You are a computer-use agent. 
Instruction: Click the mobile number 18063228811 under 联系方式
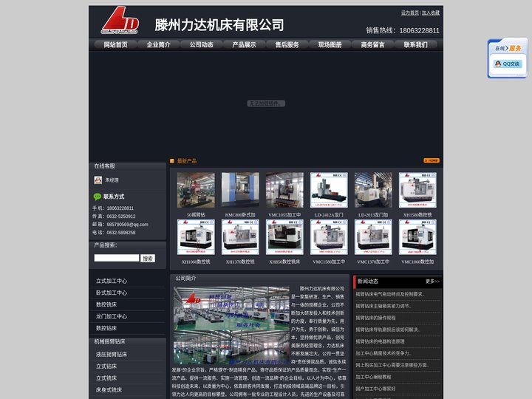tap(120, 208)
